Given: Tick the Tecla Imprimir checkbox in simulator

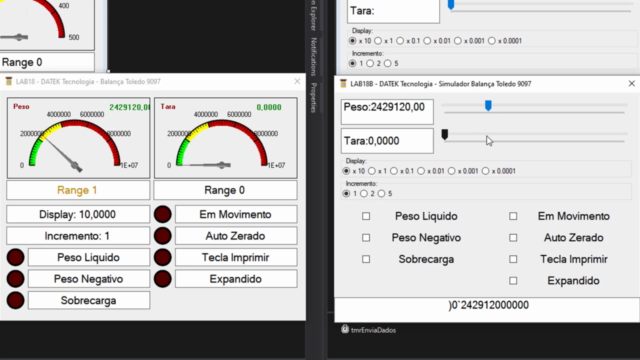Looking at the screenshot, I should point(513,259).
